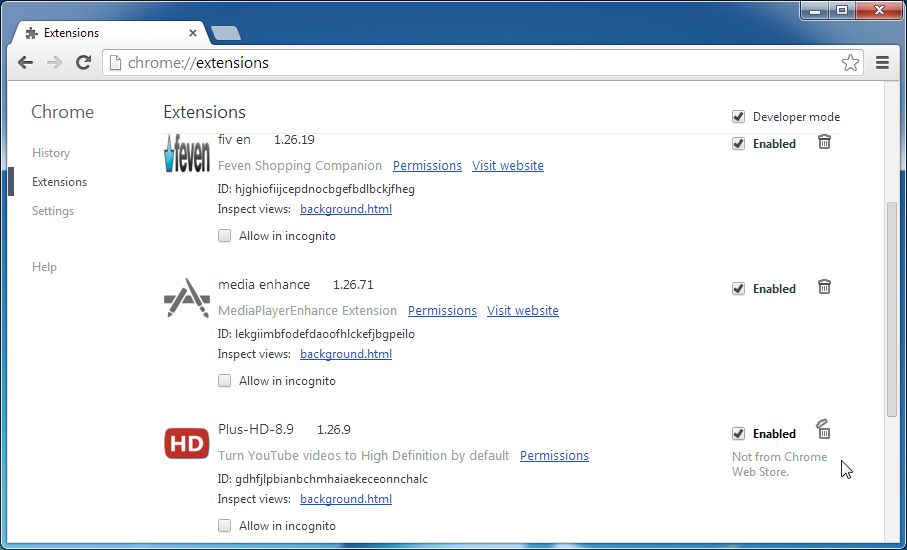Inspect background.html of Plus-HD-8.9
This screenshot has width=907, height=550.
pos(346,499)
